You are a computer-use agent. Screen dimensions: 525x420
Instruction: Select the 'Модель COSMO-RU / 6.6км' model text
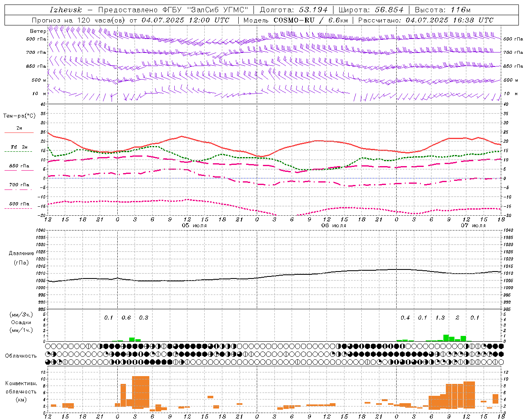point(295,20)
